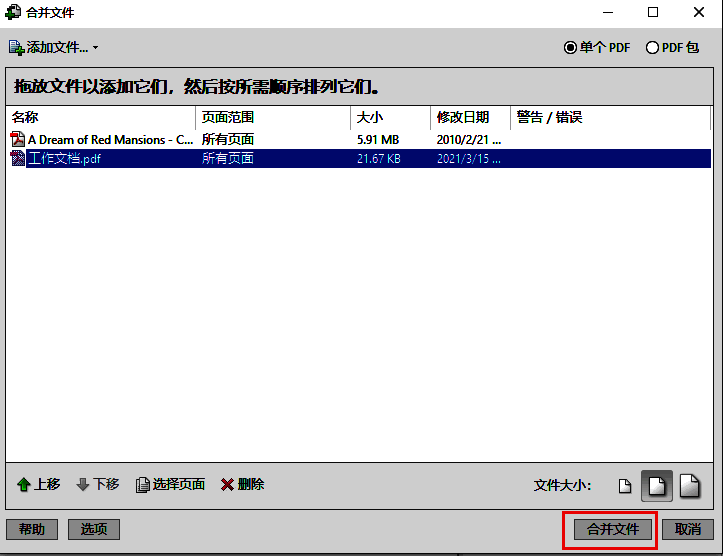
Task: Sort by 修改日期 column header
Action: [470, 117]
